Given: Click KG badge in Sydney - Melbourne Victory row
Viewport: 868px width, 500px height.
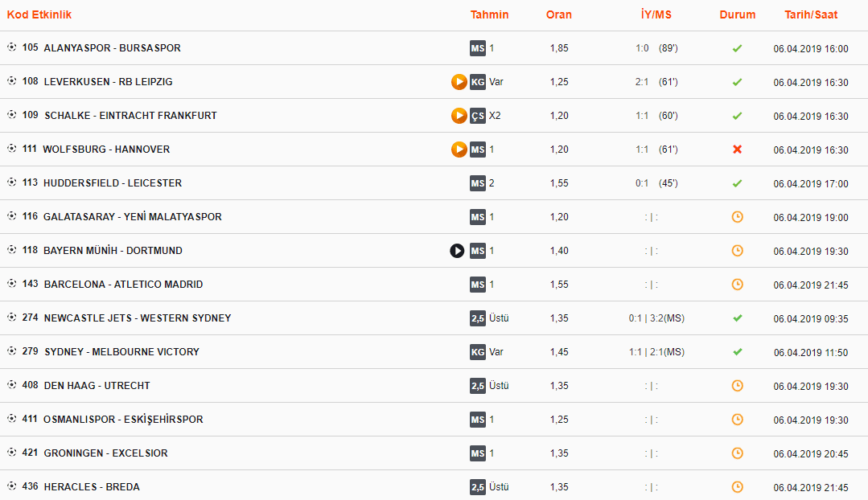Looking at the screenshot, I should 478,352.
